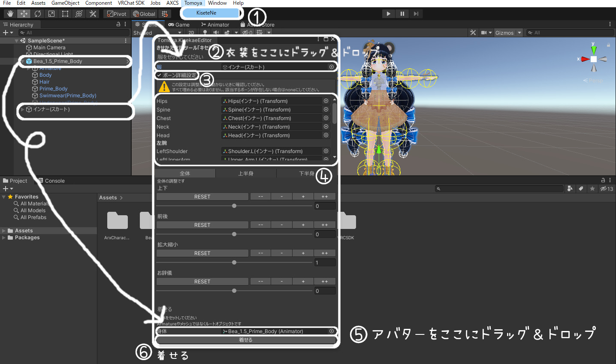Open object picker for Neck bone
Viewport: 616px width, 364px height.
(326, 126)
